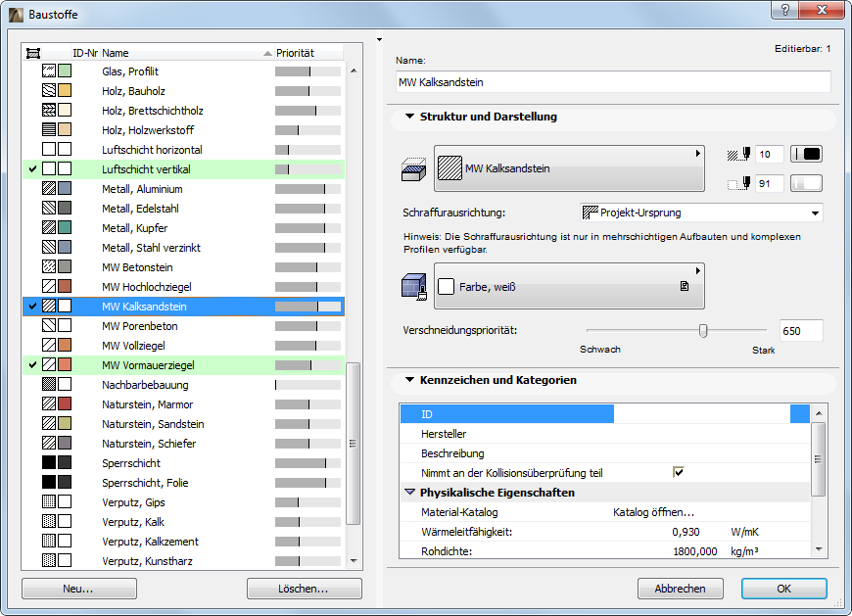
Task: Open the Schraffurausrichtung Projekt-Ursprung dropdown
Action: (701, 213)
